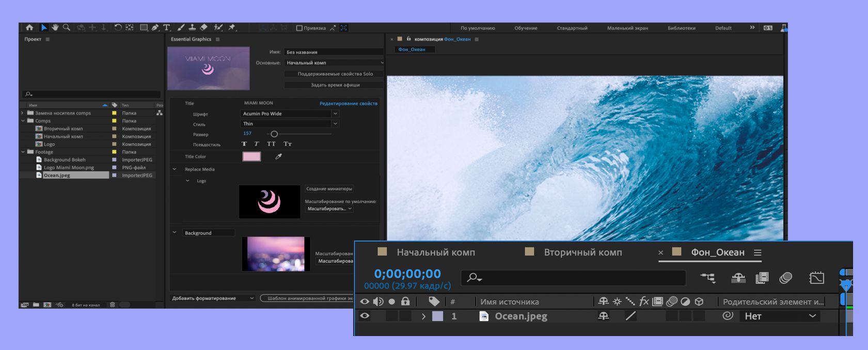Select the Библиотеки workspace
Viewport: 868px width, 350px height.
tap(682, 28)
